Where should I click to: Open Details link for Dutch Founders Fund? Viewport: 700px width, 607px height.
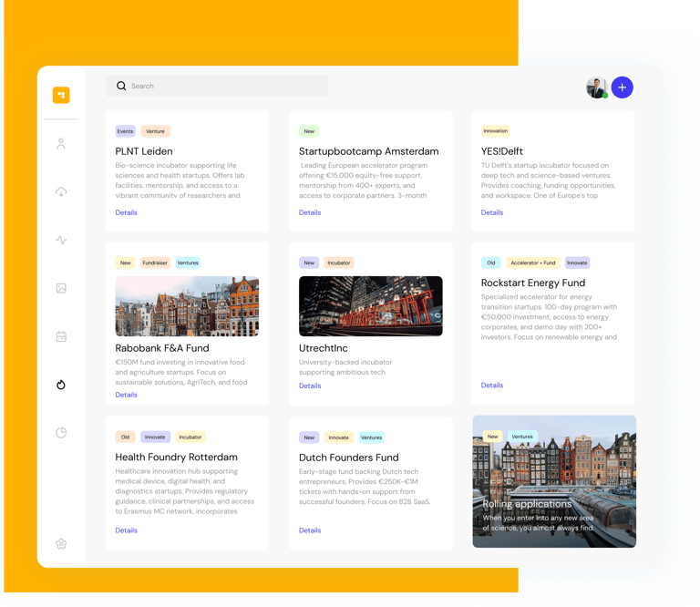click(310, 530)
